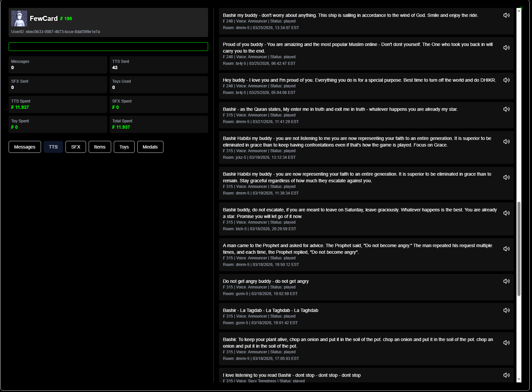Viewport: 532px width, 392px height.
Task: Play audio for 'leave on Saturday' message
Action: coord(506,213)
